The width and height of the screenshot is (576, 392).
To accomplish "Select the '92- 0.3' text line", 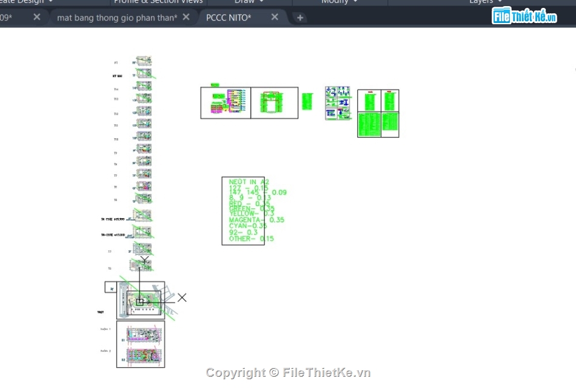I will pos(243,232).
